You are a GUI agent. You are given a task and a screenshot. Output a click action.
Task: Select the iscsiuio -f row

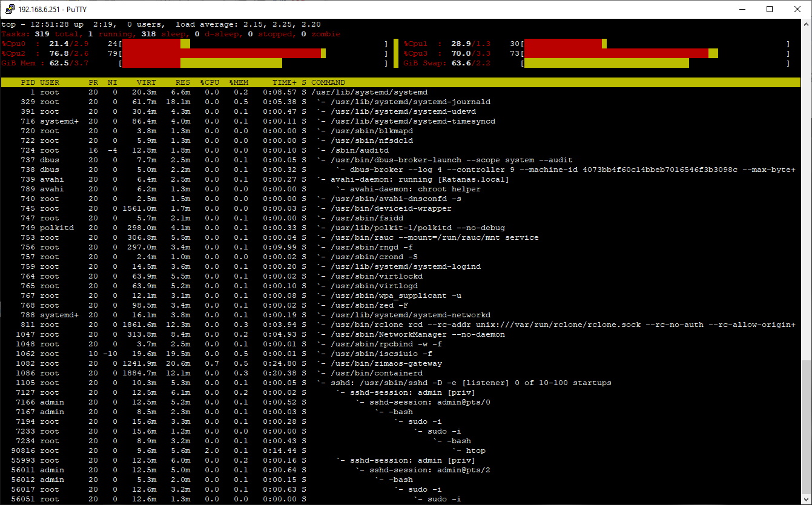point(400,354)
